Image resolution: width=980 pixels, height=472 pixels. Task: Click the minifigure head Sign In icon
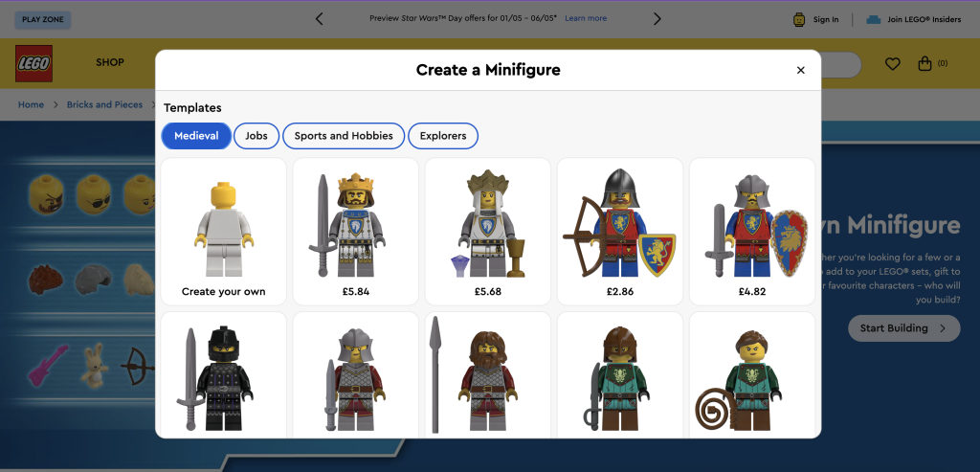pos(799,19)
